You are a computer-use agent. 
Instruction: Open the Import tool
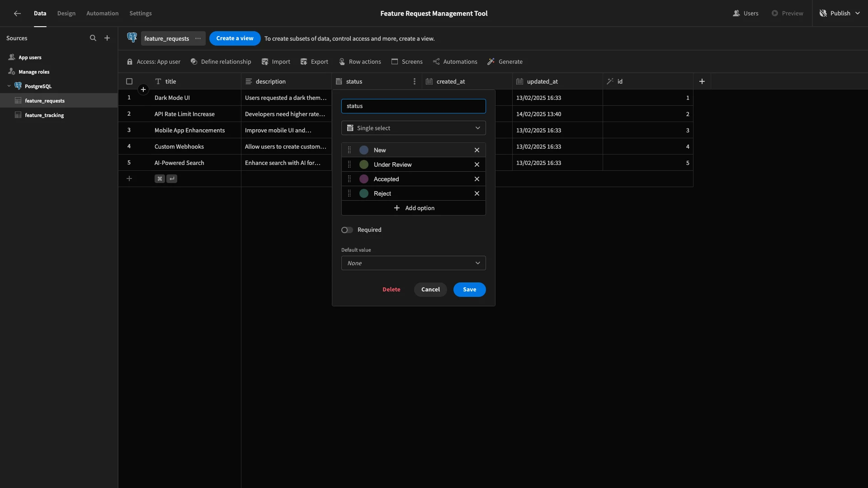tap(276, 62)
